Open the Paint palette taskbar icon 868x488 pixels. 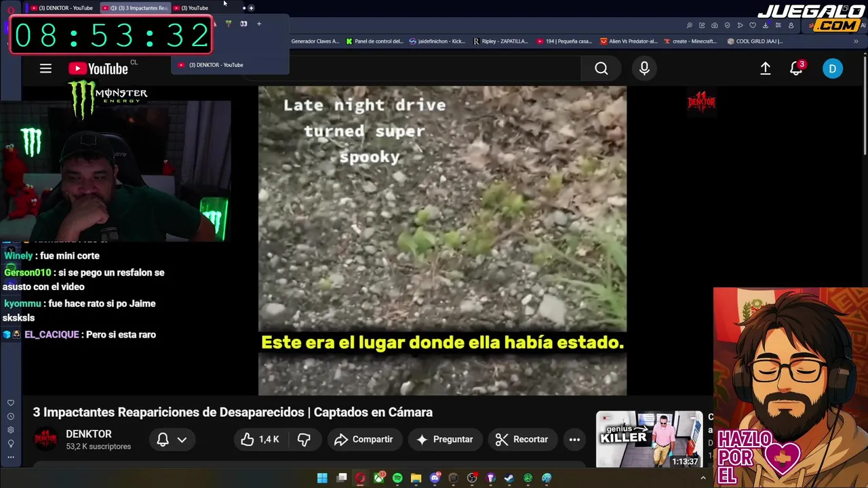(x=547, y=478)
